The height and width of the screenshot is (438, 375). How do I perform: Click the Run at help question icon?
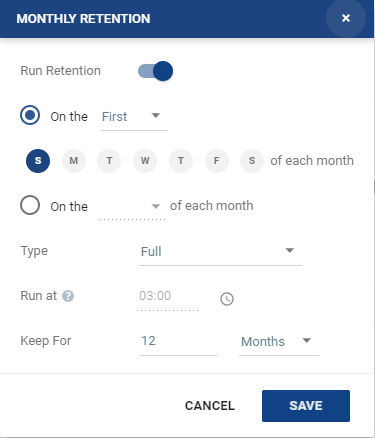point(68,296)
